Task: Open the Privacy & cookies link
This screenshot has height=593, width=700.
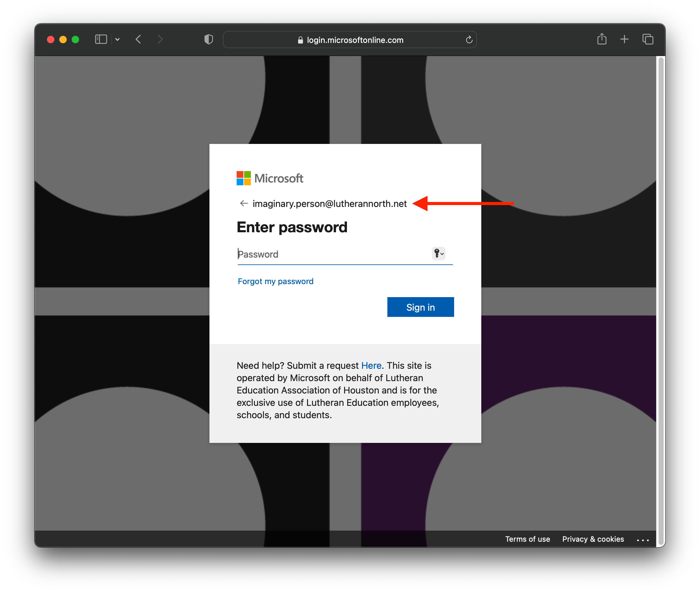Action: (x=593, y=539)
